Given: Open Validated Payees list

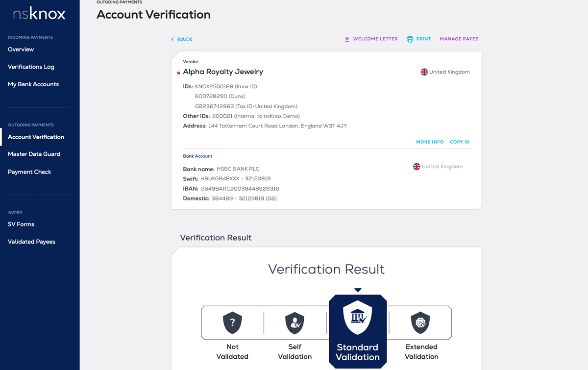Looking at the screenshot, I should coord(31,242).
